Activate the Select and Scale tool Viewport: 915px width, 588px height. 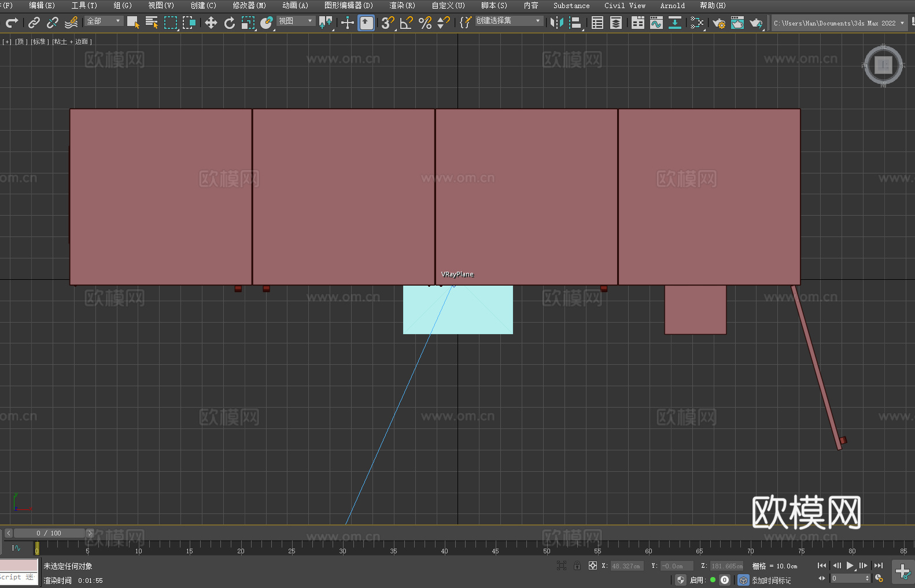(248, 23)
